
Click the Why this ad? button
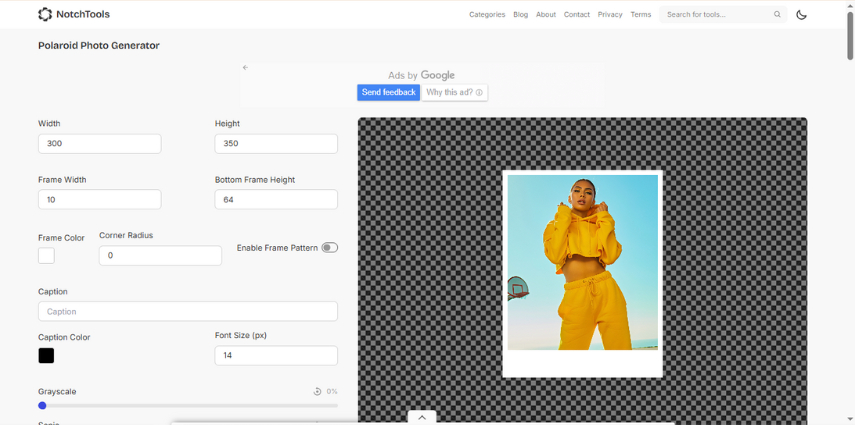point(454,92)
